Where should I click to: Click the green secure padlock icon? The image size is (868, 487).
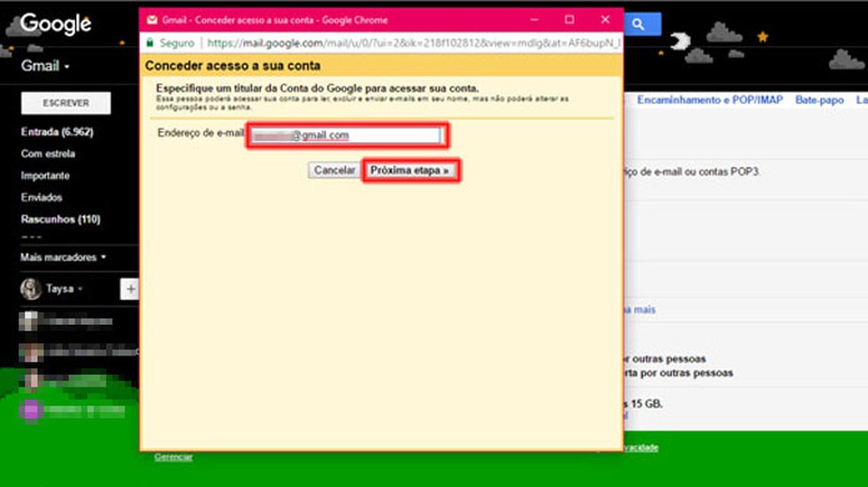149,42
